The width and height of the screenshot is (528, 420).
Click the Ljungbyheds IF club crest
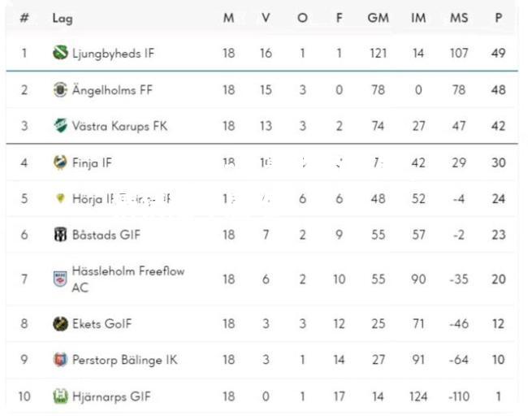click(x=60, y=53)
